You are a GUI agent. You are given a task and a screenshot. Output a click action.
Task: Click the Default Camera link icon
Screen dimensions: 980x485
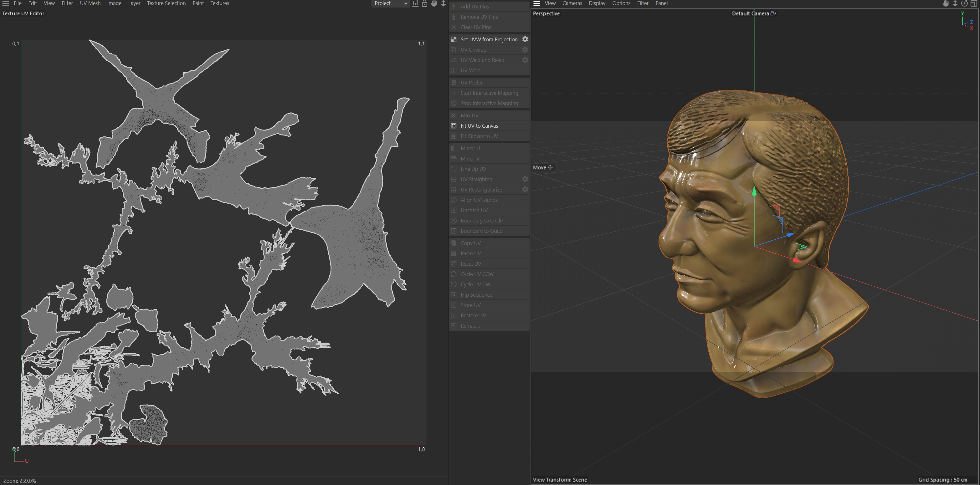click(x=773, y=13)
